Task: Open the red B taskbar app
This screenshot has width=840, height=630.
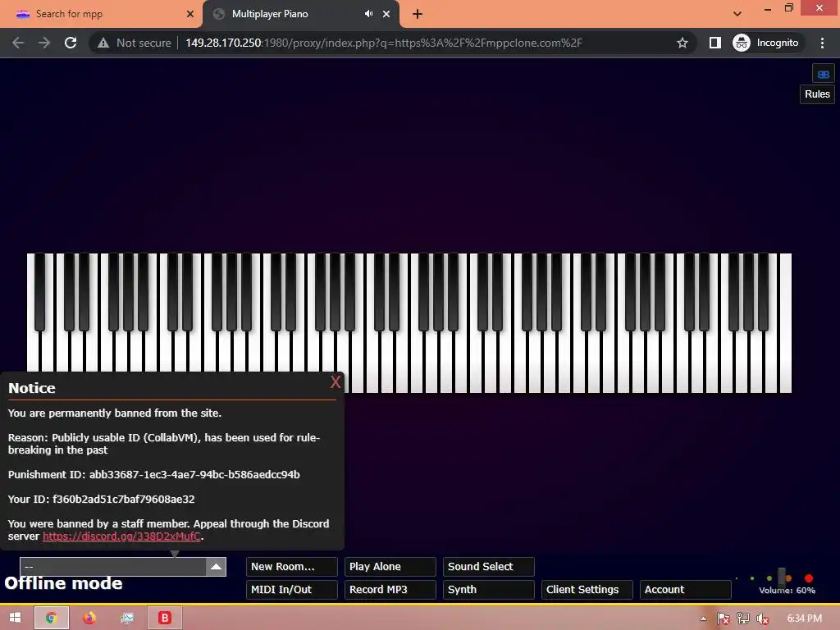Action: click(x=164, y=618)
